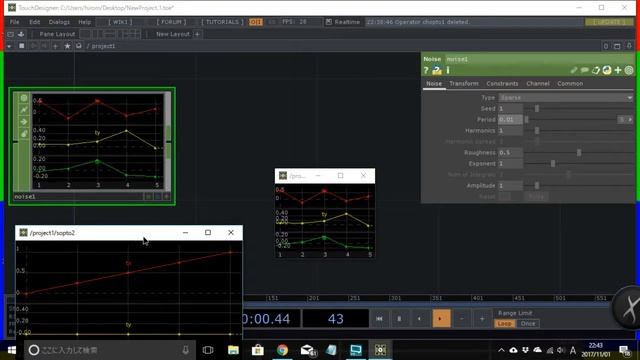Click round settings icon at header right
The height and width of the screenshot is (360, 640).
[629, 70]
